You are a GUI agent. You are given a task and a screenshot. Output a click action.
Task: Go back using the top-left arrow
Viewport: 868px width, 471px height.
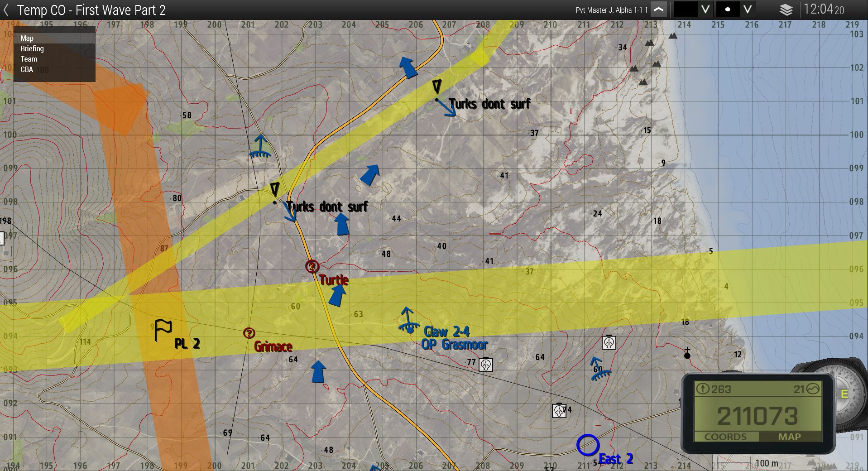pyautogui.click(x=6, y=10)
